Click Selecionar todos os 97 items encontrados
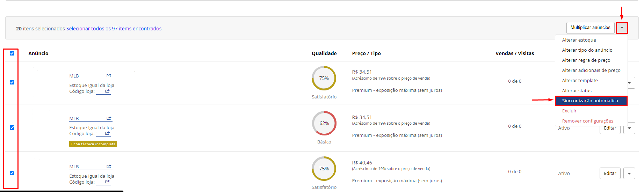Viewport: 644px width, 192px height. pos(114,29)
